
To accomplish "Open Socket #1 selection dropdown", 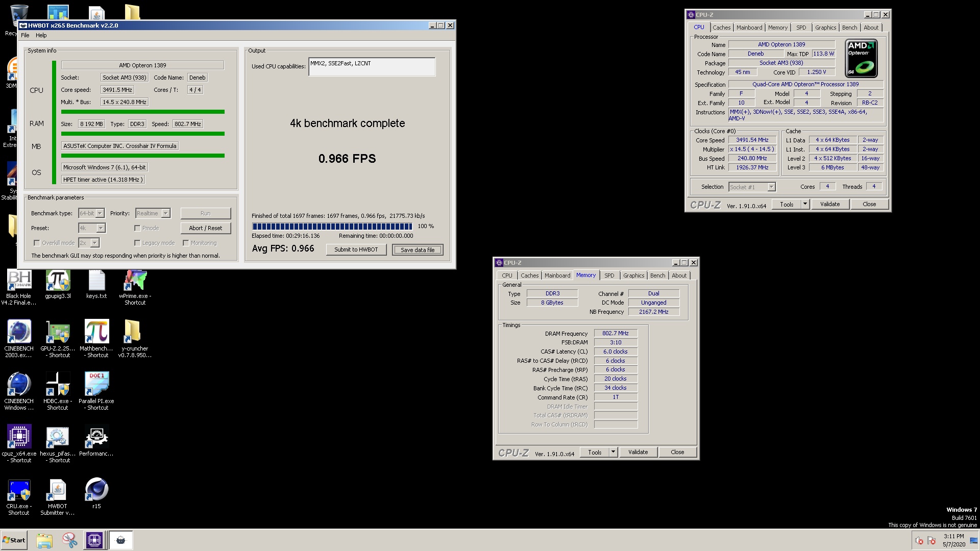I will 752,187.
